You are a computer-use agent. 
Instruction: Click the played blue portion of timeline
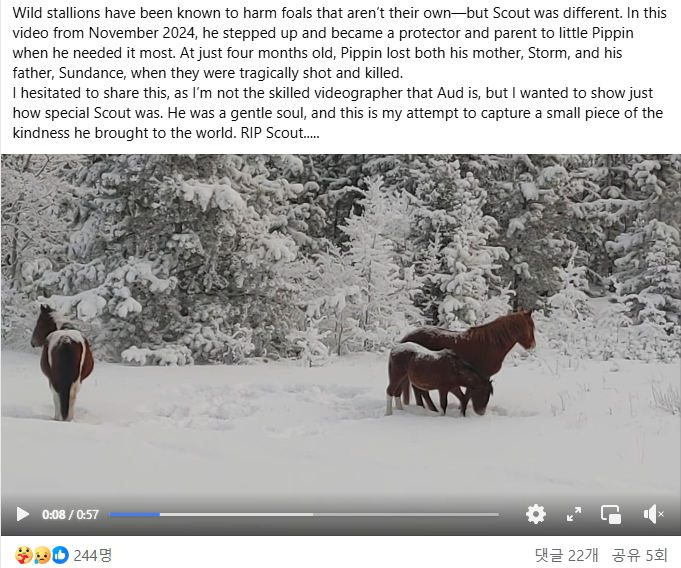click(x=134, y=515)
